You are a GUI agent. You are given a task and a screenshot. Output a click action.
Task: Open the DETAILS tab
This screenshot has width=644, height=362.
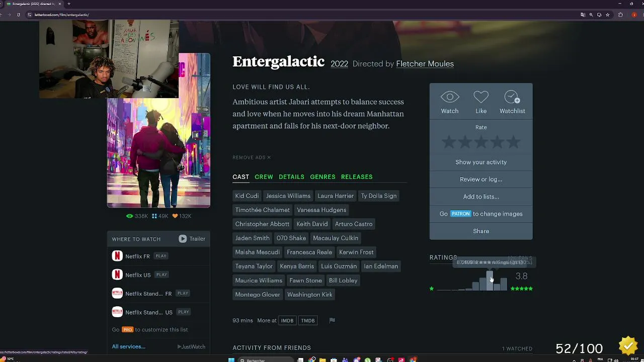click(x=291, y=177)
